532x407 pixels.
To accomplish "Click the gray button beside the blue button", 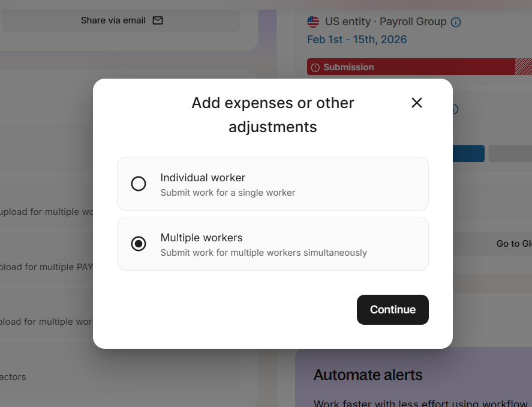I will pyautogui.click(x=510, y=154).
